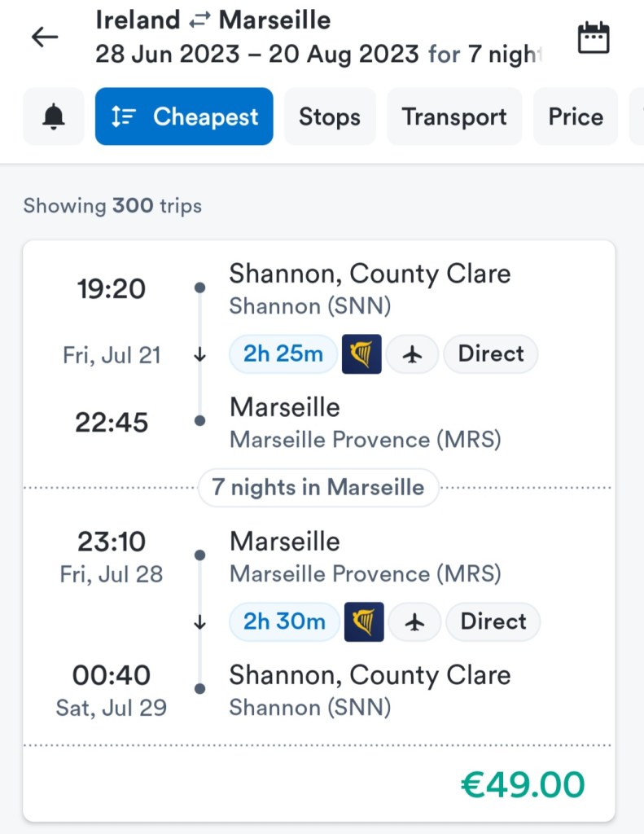Tap the price alert bell icon

[x=54, y=117]
